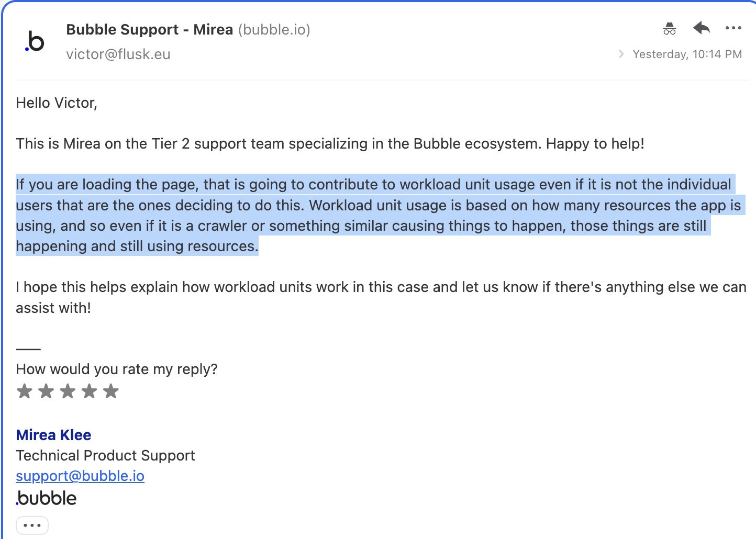The height and width of the screenshot is (539, 756).
Task: Expand the chevron beside the email date
Action: pos(621,54)
